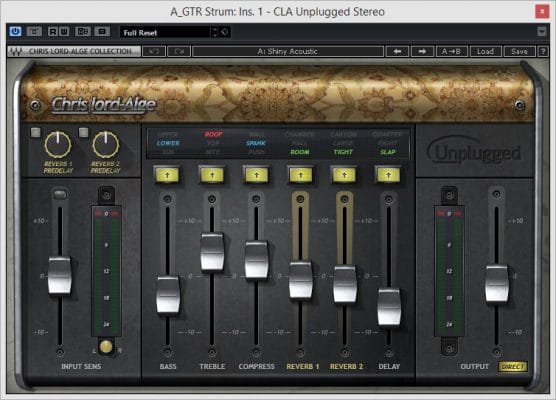Click the Load preset button
The height and width of the screenshot is (400, 556).
485,51
